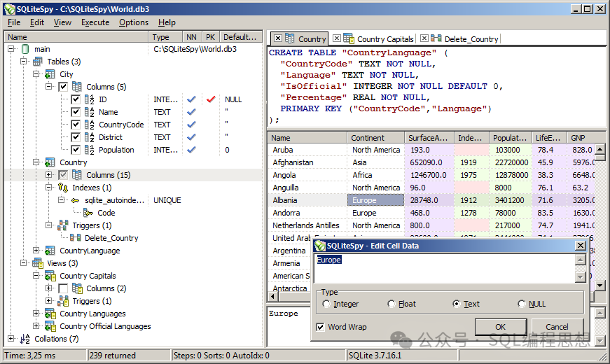Expand the CountryLanguage table node
The height and width of the screenshot is (364, 610).
point(36,251)
